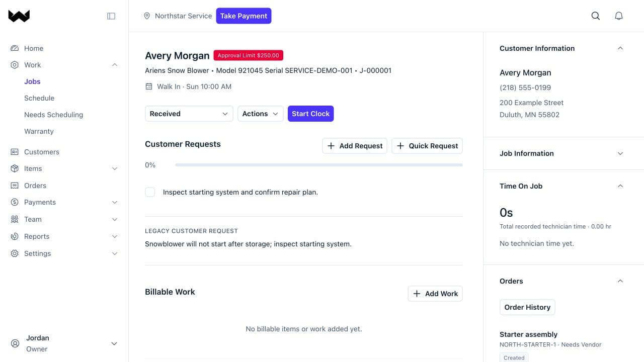The width and height of the screenshot is (644, 362).
Task: Click the Approval Limit $250.00 badge
Action: [x=249, y=55]
